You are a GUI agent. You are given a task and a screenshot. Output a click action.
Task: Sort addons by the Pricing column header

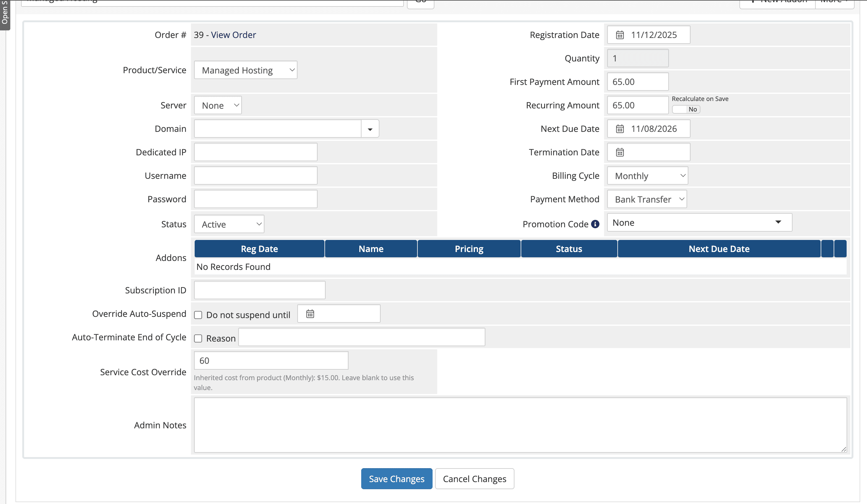point(469,249)
